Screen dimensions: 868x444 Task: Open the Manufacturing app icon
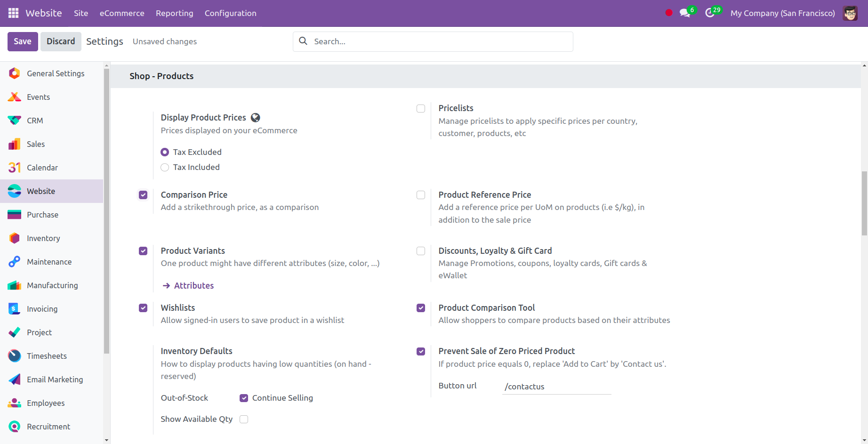[x=14, y=285]
